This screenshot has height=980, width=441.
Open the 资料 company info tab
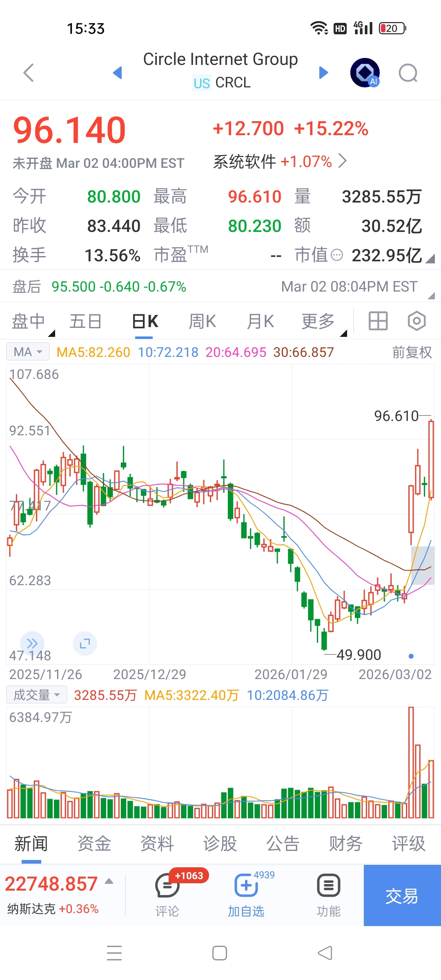tap(157, 844)
